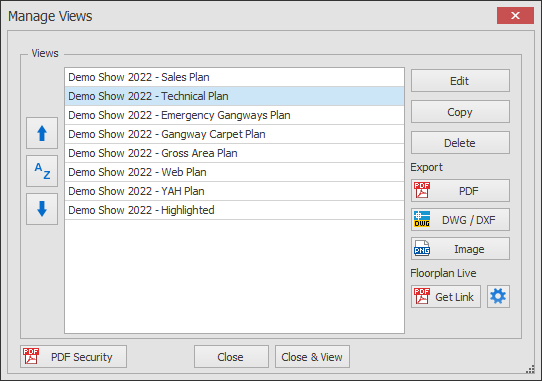Select Demo Show 2022 - Technical Plan
This screenshot has width=542, height=381.
point(234,96)
